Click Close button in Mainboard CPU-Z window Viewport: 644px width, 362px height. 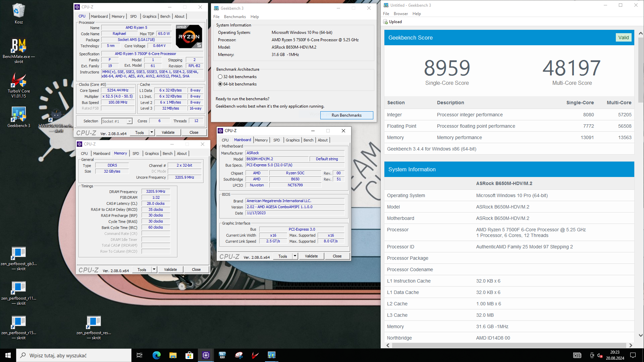click(x=337, y=256)
